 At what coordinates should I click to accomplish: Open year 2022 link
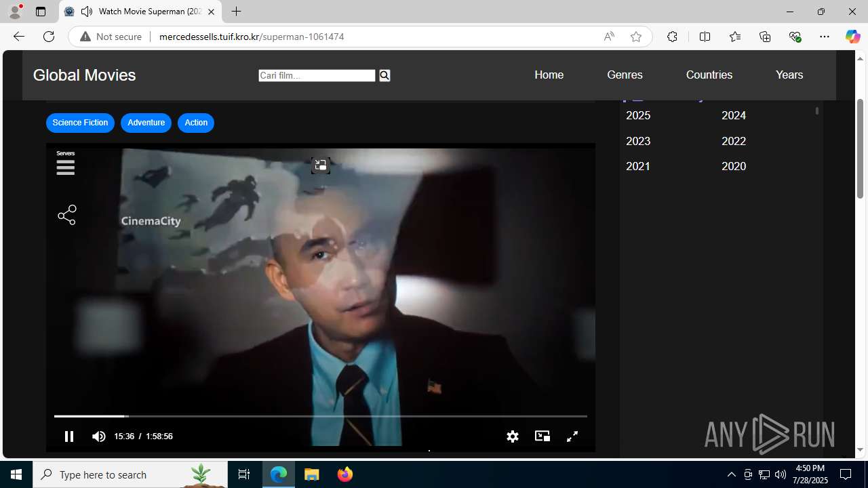pyautogui.click(x=734, y=141)
